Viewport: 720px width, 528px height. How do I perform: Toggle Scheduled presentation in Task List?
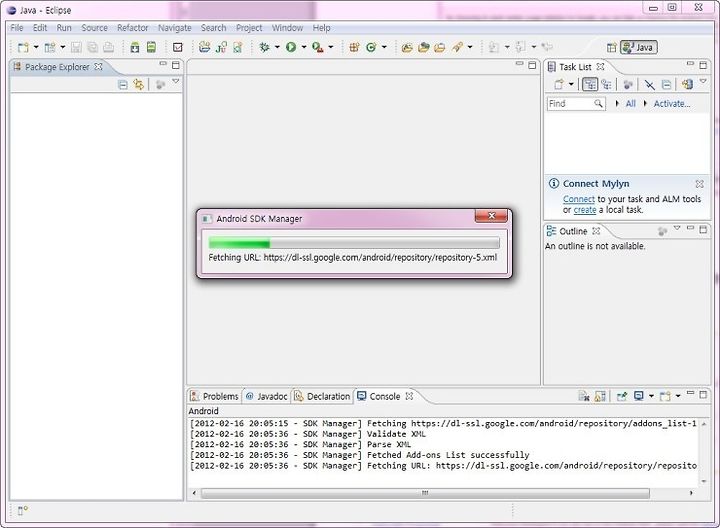click(x=607, y=84)
